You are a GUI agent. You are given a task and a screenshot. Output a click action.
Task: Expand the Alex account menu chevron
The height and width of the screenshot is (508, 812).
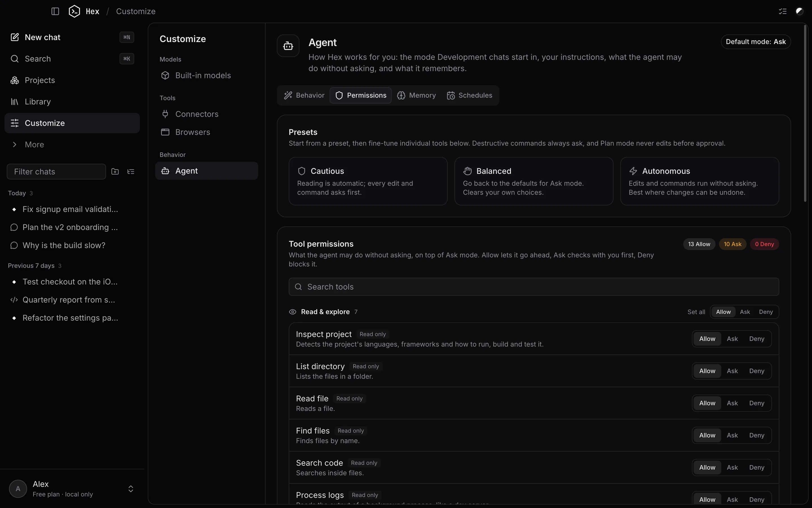click(131, 489)
